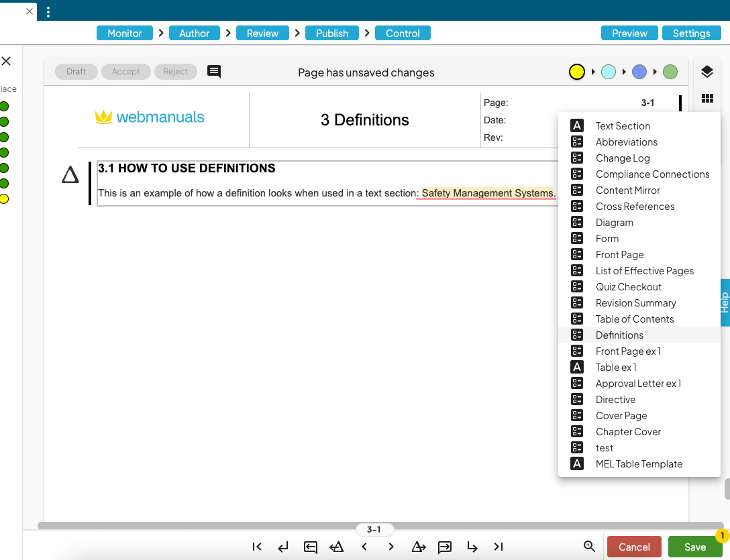Go to the last page

498,547
